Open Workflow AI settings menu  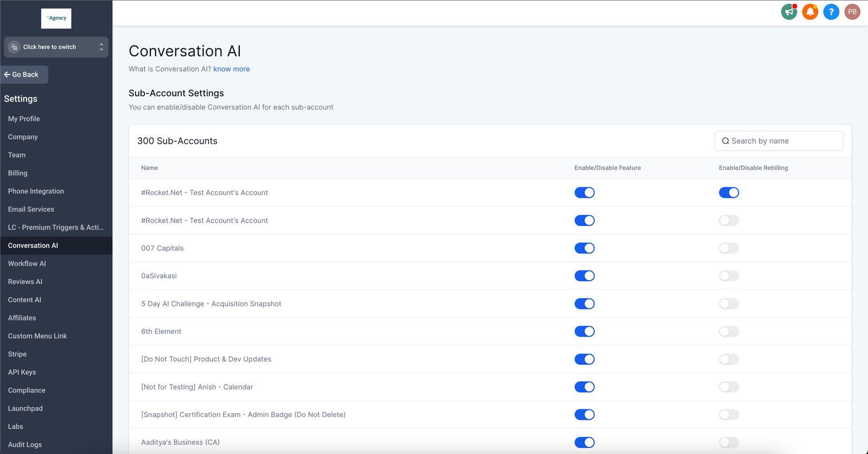pos(27,263)
